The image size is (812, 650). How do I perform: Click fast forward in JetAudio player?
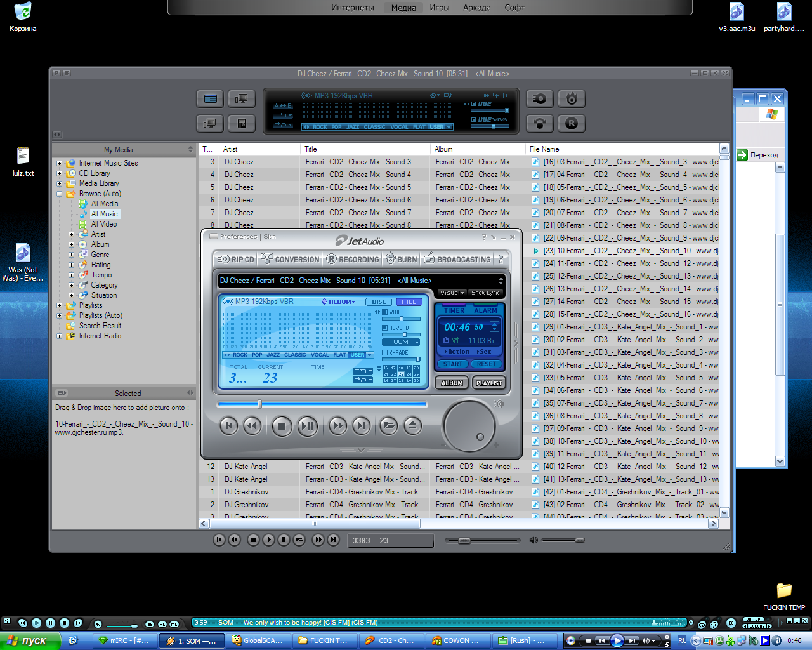(x=337, y=425)
